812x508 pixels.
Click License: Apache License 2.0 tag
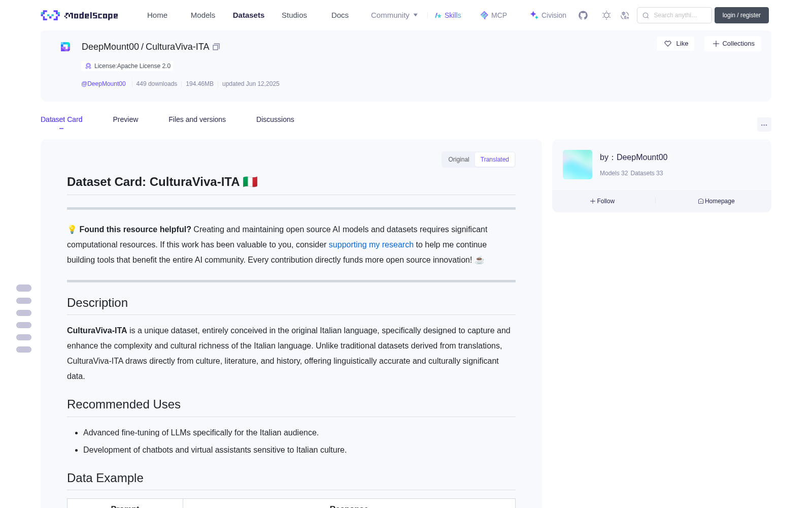127,66
